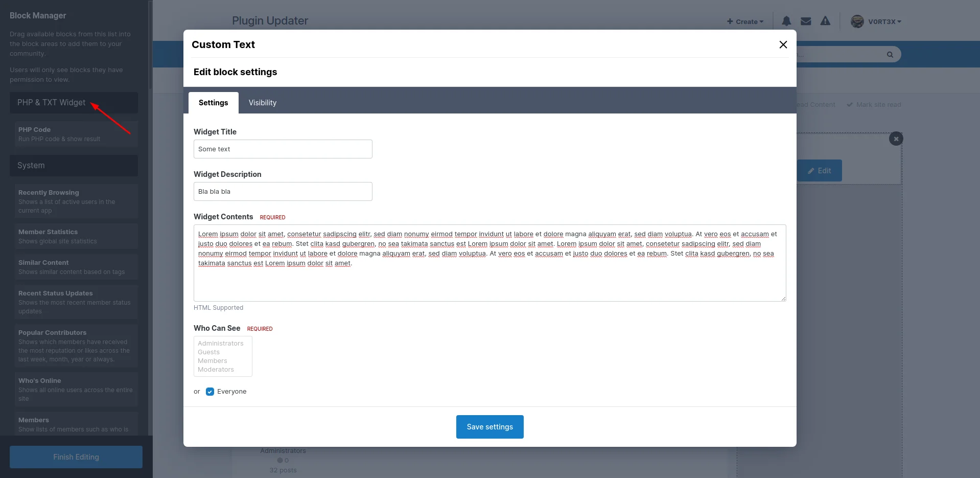The image size is (980, 478).
Task: Uncheck the Everyone checkbox
Action: [x=210, y=392]
